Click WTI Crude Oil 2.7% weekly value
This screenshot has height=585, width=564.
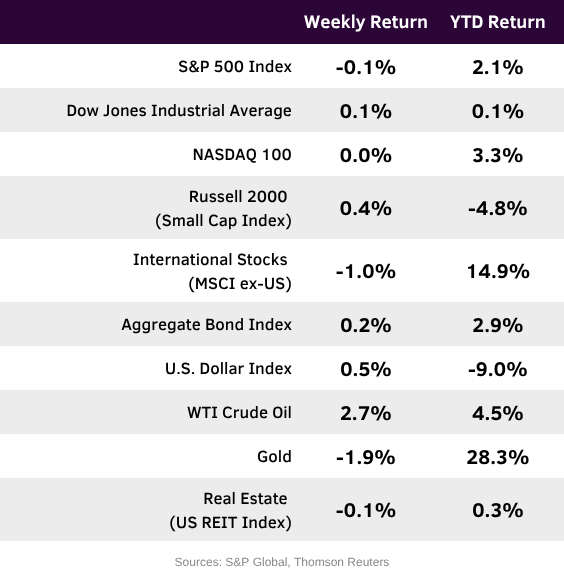tap(366, 413)
